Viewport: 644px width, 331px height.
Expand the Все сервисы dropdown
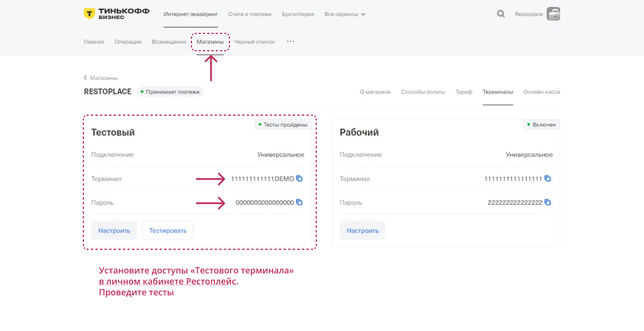(x=344, y=14)
